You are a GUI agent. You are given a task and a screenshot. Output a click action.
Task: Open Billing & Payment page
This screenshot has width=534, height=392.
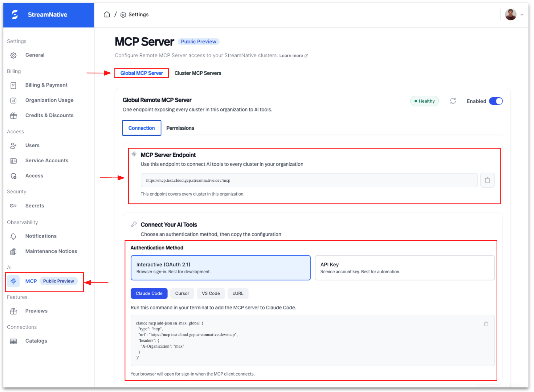point(46,85)
